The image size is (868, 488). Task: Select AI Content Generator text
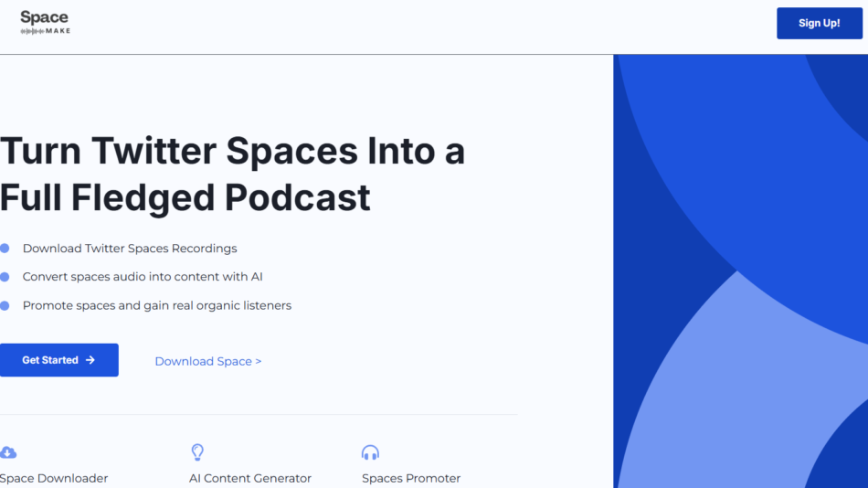(250, 478)
